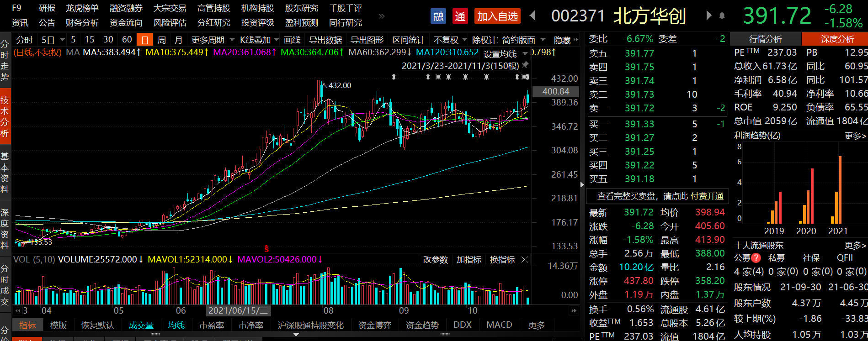Click 加指标 add indicator button

pos(469,259)
